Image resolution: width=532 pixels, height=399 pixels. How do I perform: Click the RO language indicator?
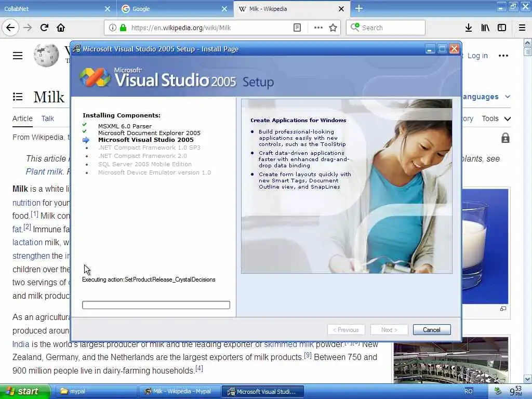click(x=469, y=391)
